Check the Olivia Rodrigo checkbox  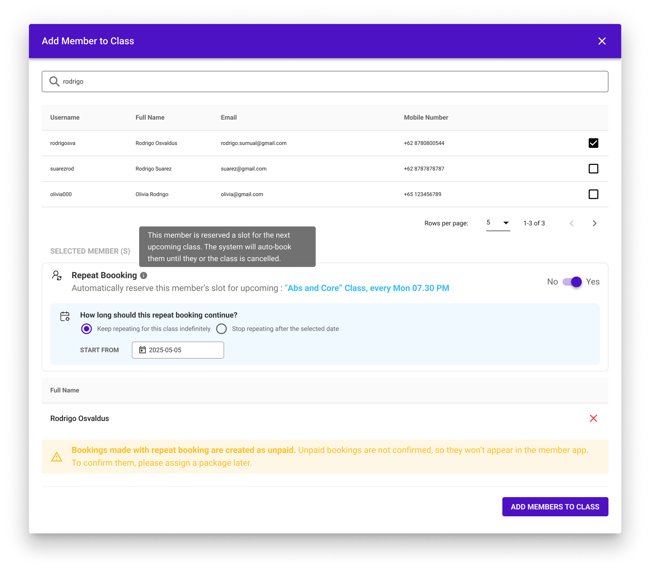coord(593,194)
